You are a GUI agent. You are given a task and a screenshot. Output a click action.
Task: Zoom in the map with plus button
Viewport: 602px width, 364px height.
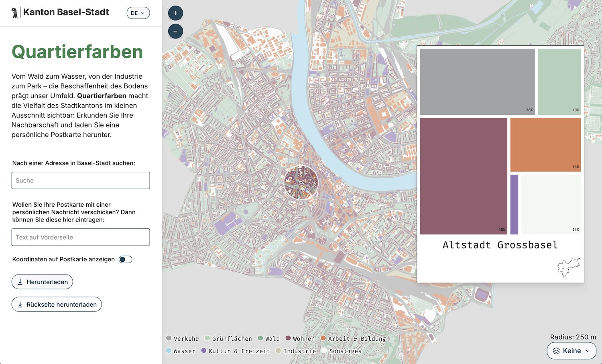tap(175, 13)
